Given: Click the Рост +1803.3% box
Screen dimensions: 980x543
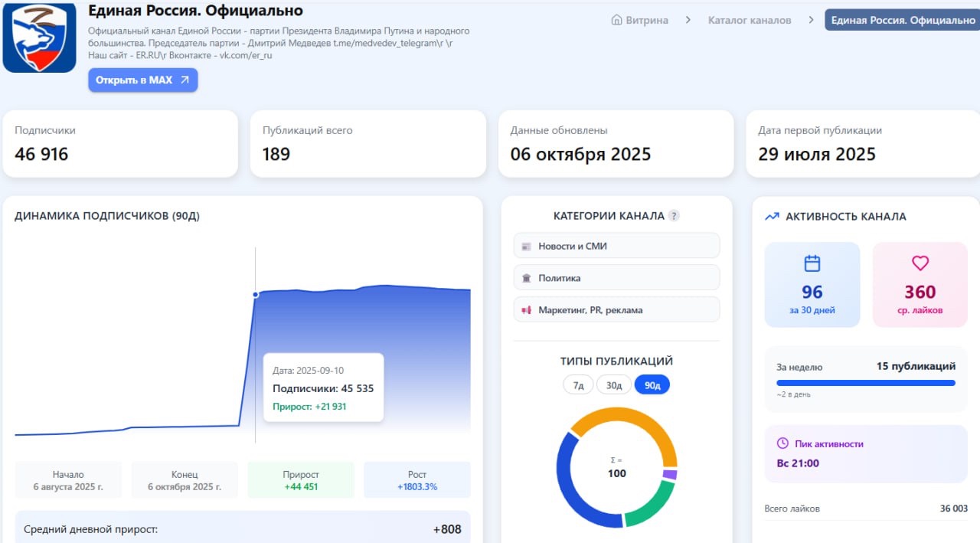Looking at the screenshot, I should click(417, 480).
